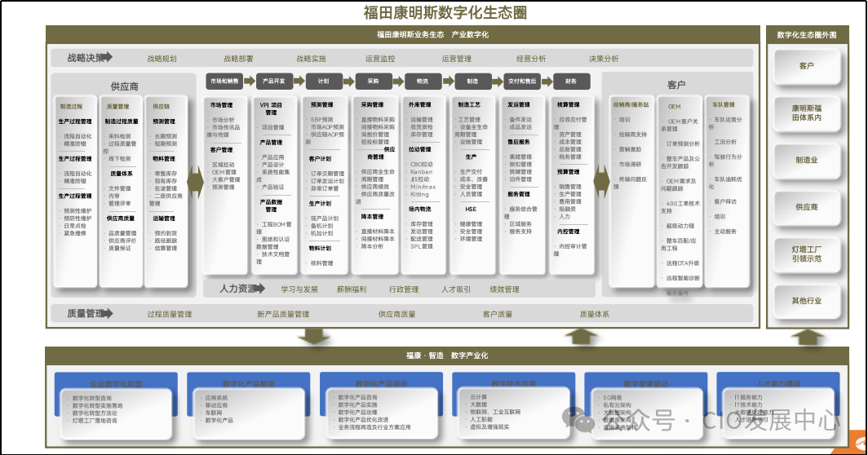This screenshot has width=868, height=455.
Task: Select the 制造 process step
Action: pos(472,82)
